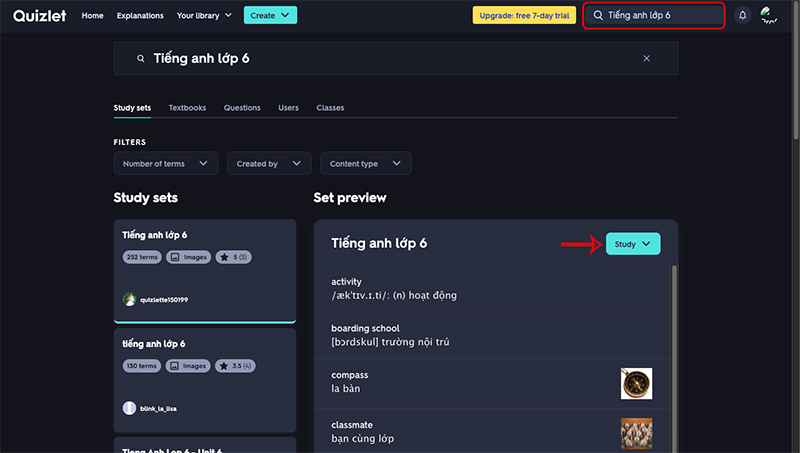Open quizlette150199 user avatar

click(x=129, y=299)
